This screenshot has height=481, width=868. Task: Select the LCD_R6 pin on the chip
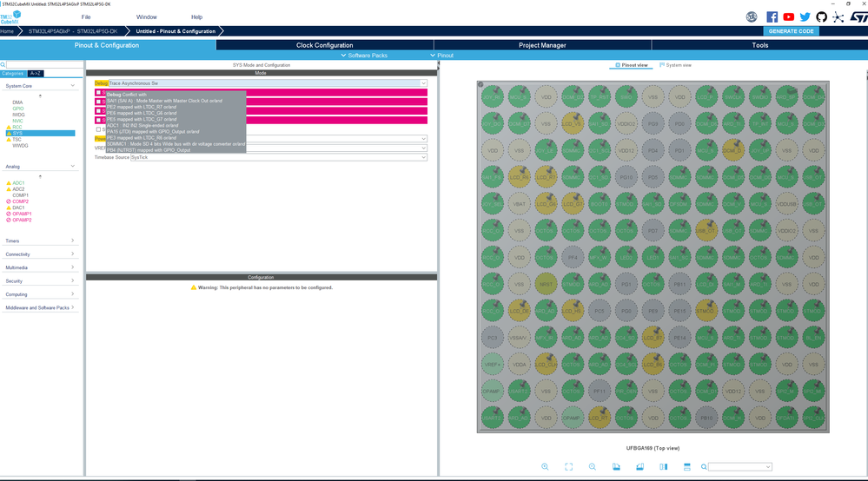[x=520, y=177]
